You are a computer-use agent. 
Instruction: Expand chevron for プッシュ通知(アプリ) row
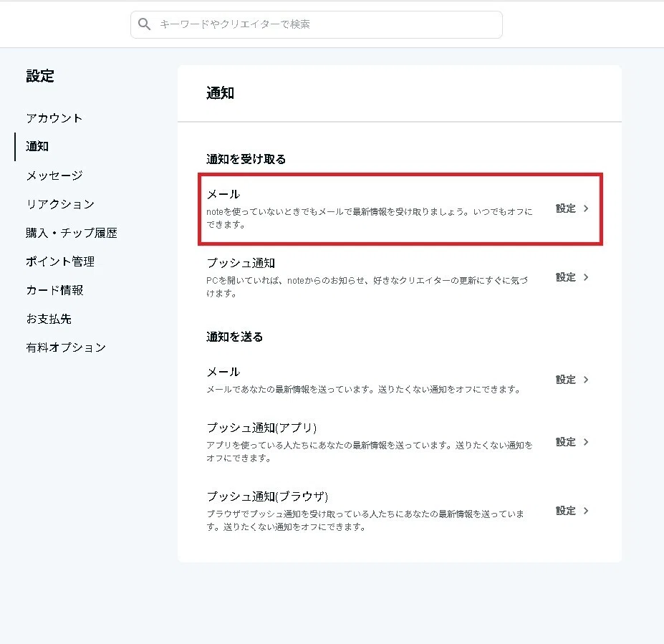586,441
